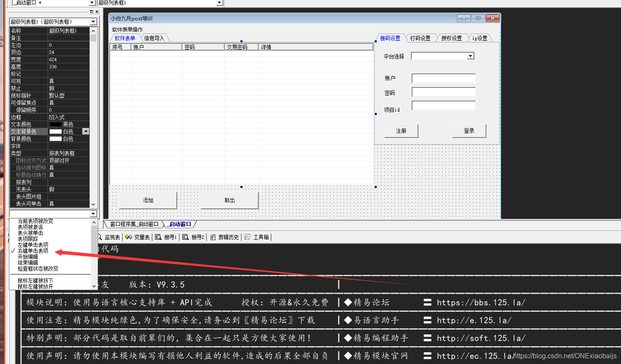Pick the 背景颜色 white color swatch
This screenshot has height=364, width=621.
coord(55,139)
